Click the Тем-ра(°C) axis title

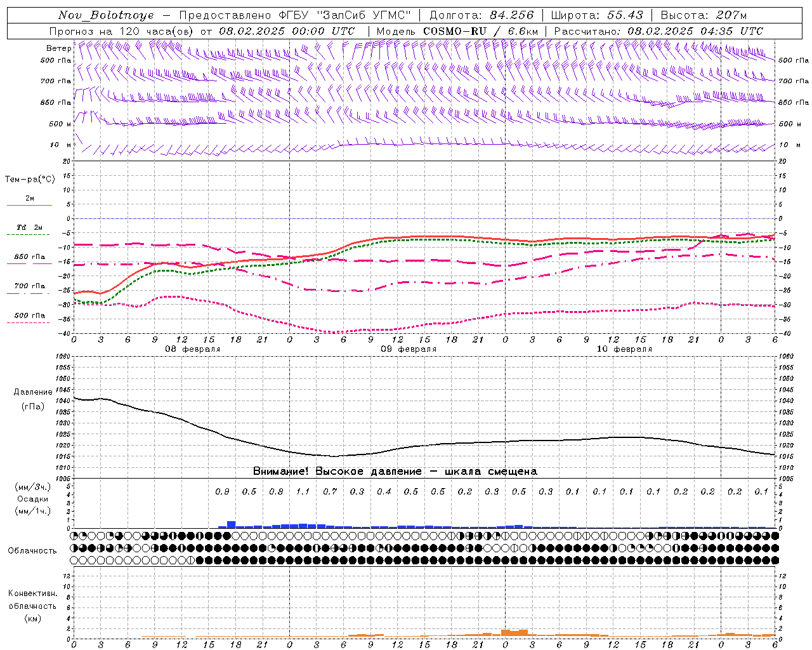point(30,180)
